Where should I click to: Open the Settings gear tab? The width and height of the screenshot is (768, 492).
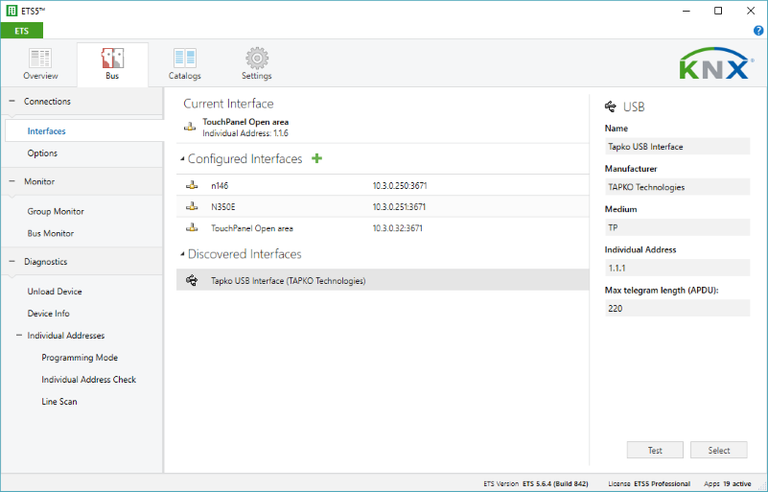(257, 58)
